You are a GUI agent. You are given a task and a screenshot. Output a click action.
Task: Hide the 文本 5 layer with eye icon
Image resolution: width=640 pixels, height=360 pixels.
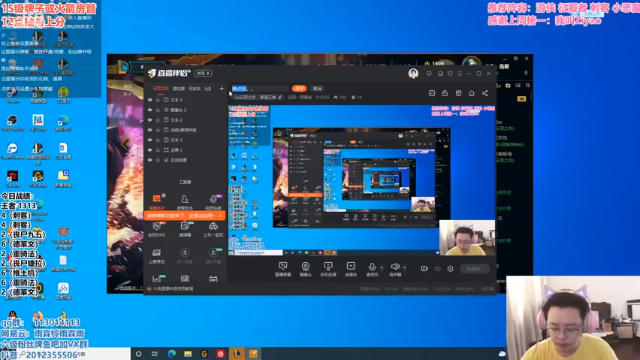(150, 100)
